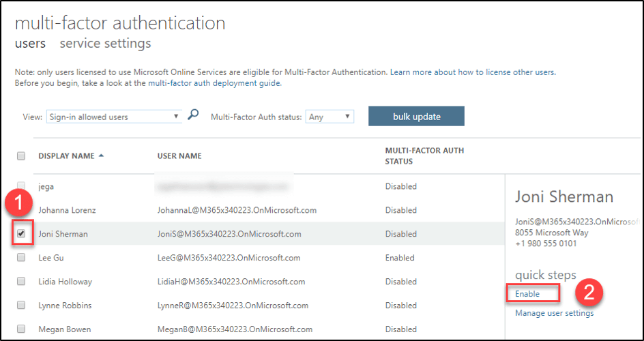The height and width of the screenshot is (341, 644).
Task: Click the Enable quick step link
Action: point(527,294)
